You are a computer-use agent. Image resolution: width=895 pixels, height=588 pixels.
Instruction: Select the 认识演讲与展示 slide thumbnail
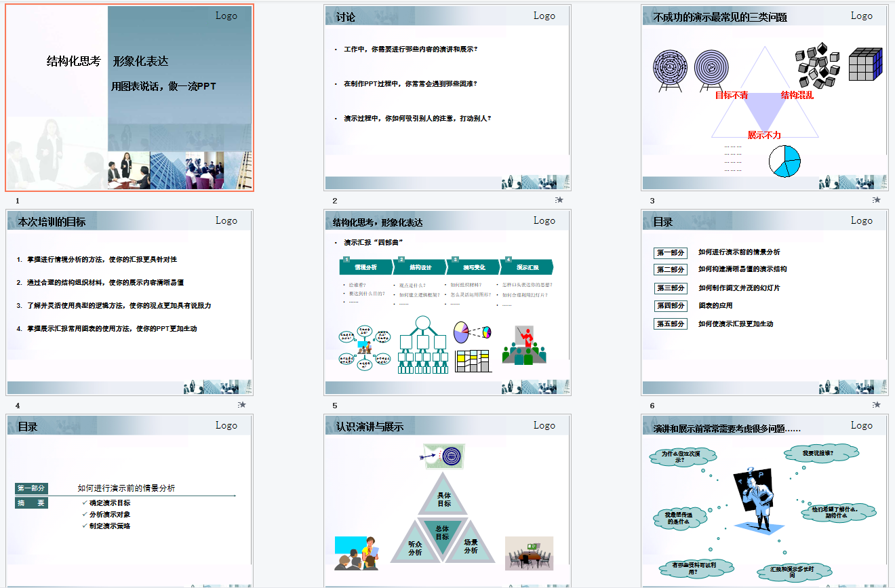pos(447,502)
